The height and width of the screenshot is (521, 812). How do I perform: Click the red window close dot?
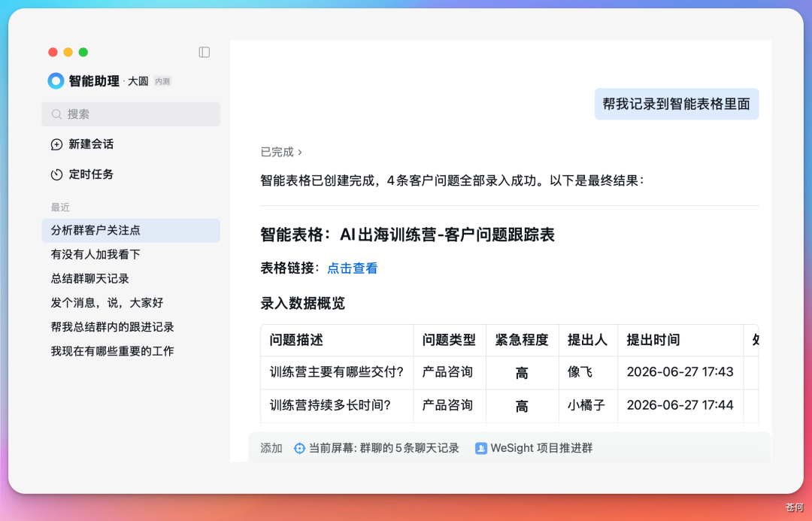coord(53,53)
